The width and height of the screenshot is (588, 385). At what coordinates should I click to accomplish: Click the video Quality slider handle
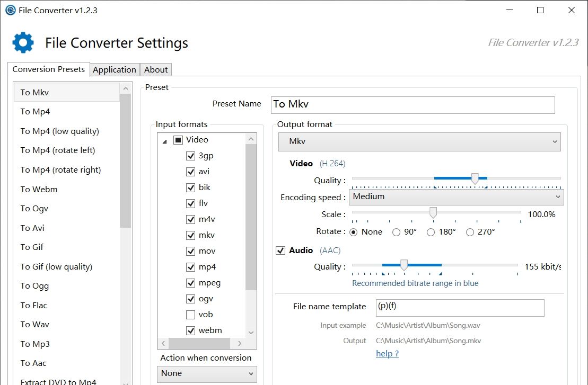click(475, 179)
